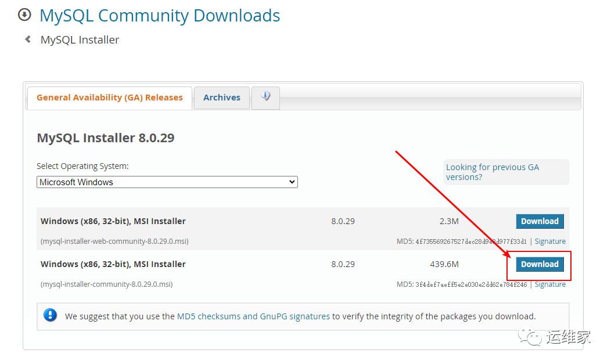Click the MD5 hash beginning 4f735569

pos(470,242)
